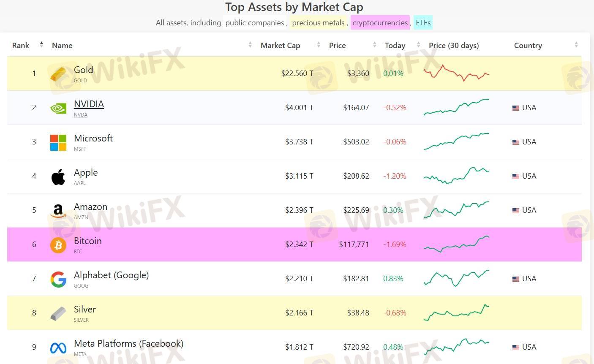Open the NVIDIA company name link
The width and height of the screenshot is (594, 364).
click(89, 104)
